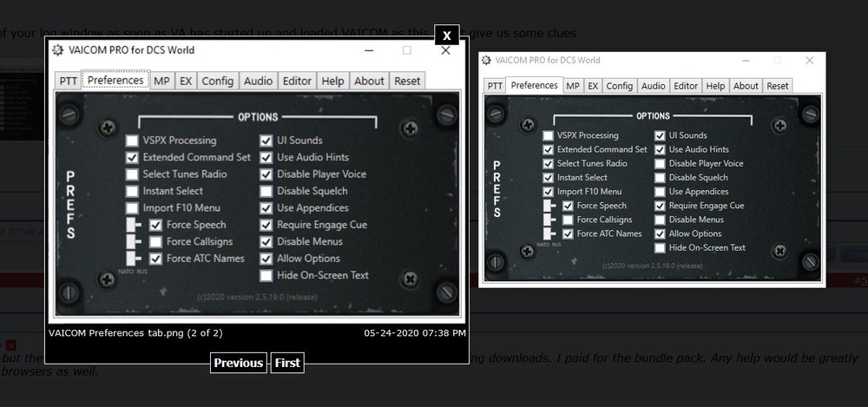Uncheck Disable Menus in left window
The height and width of the screenshot is (407, 868).
(266, 242)
